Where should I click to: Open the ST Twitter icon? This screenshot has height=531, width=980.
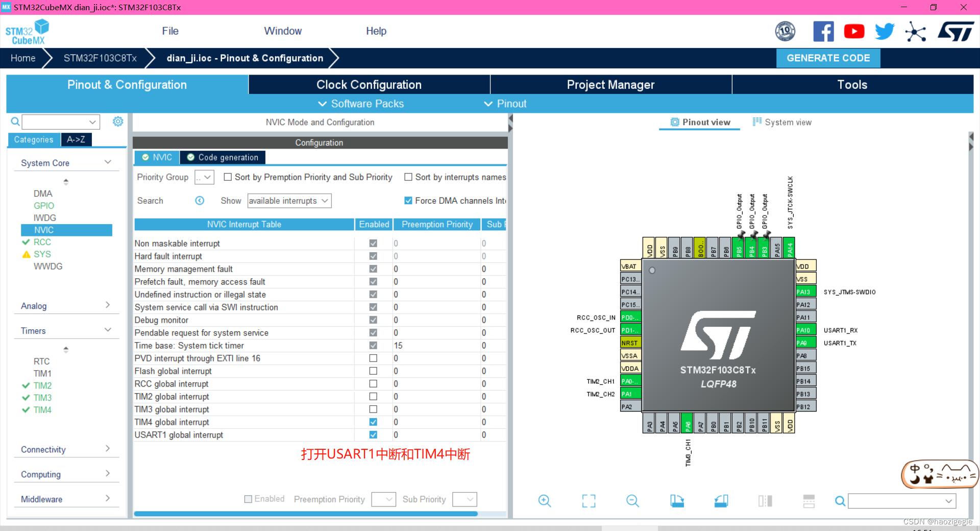pyautogui.click(x=885, y=32)
